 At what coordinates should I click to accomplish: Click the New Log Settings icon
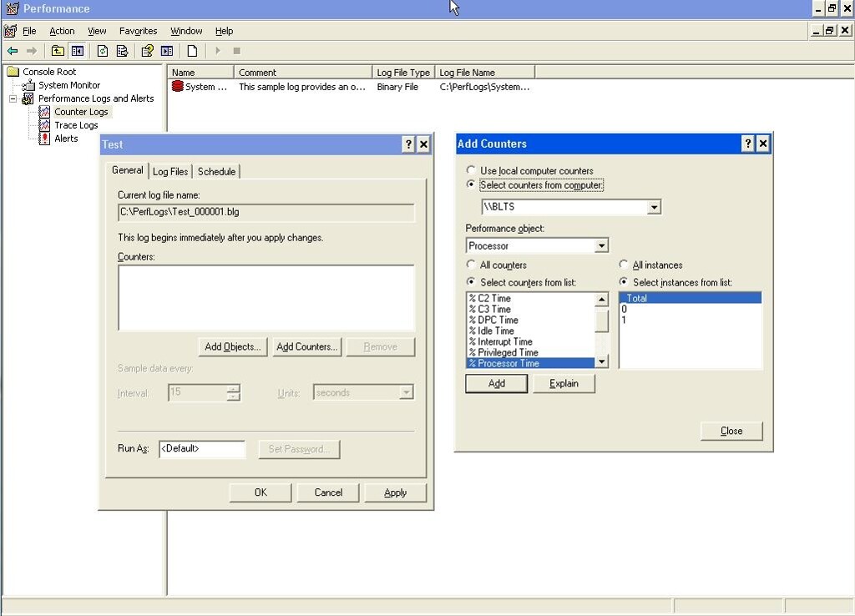192,50
